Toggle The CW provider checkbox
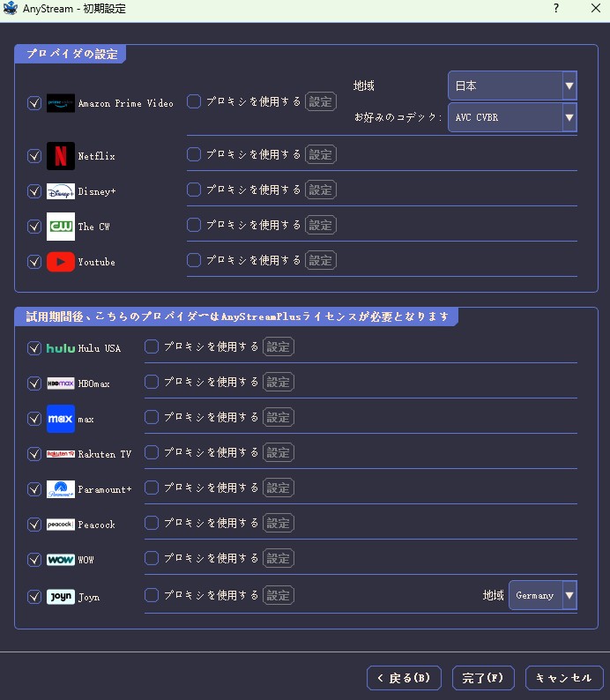Viewport: 610px width, 700px height. 34,227
